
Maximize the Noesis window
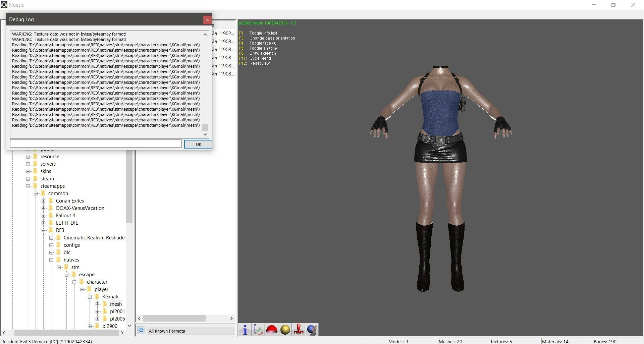point(613,5)
